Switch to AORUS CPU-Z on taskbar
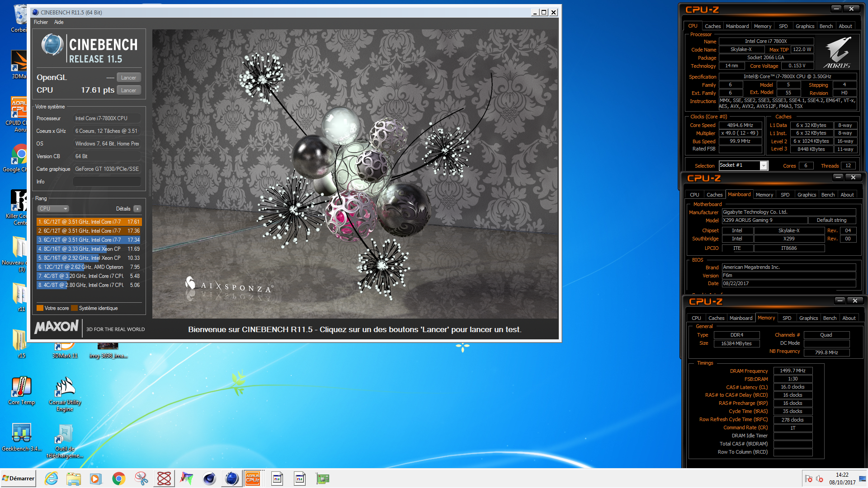The width and height of the screenshot is (868, 488). pos(253,479)
